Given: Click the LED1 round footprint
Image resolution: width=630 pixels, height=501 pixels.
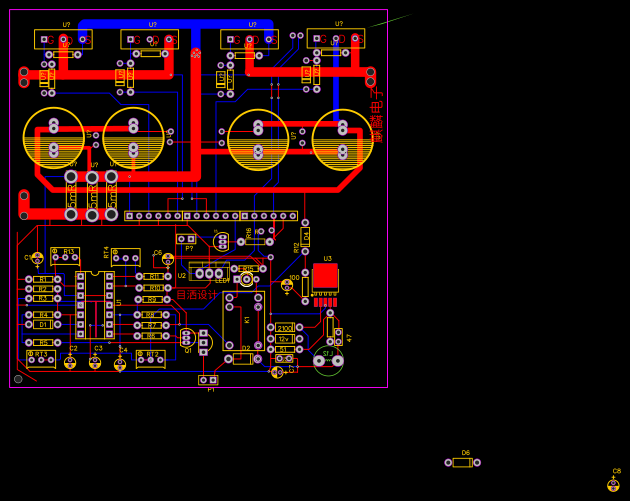Looking at the screenshot, I should coord(247,279).
